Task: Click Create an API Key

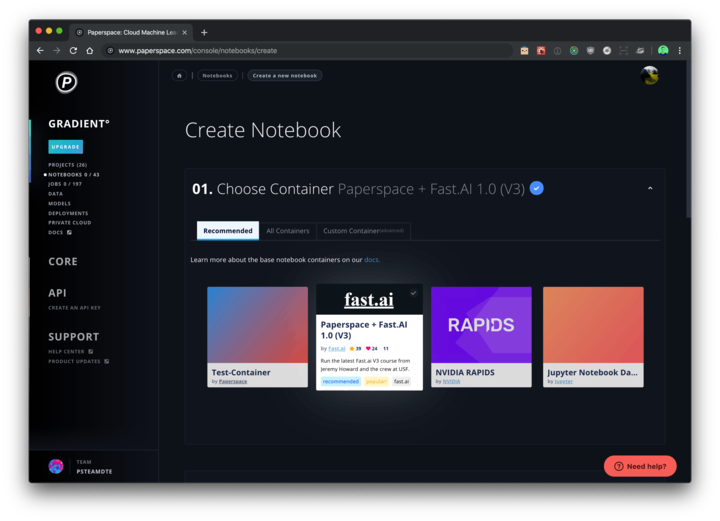Action: 74,308
